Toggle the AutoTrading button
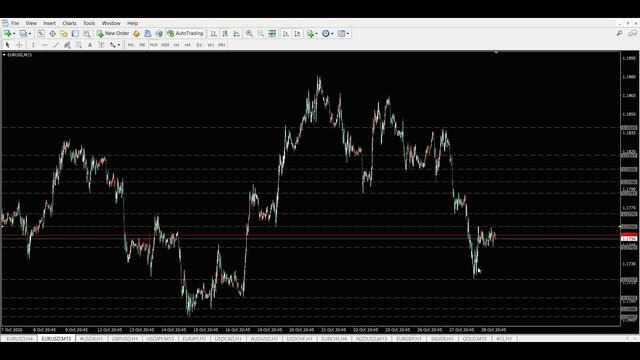Viewport: 640px width, 360px height. point(185,33)
